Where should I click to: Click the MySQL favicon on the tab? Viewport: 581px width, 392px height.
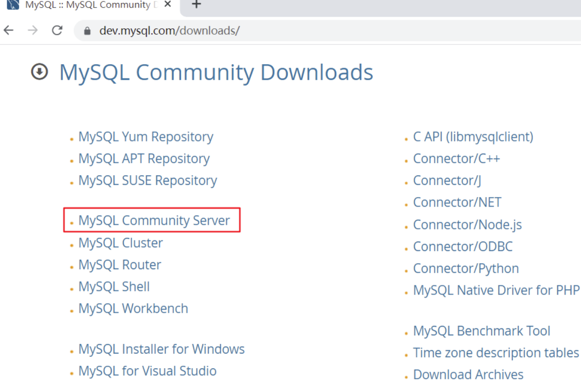[x=13, y=5]
